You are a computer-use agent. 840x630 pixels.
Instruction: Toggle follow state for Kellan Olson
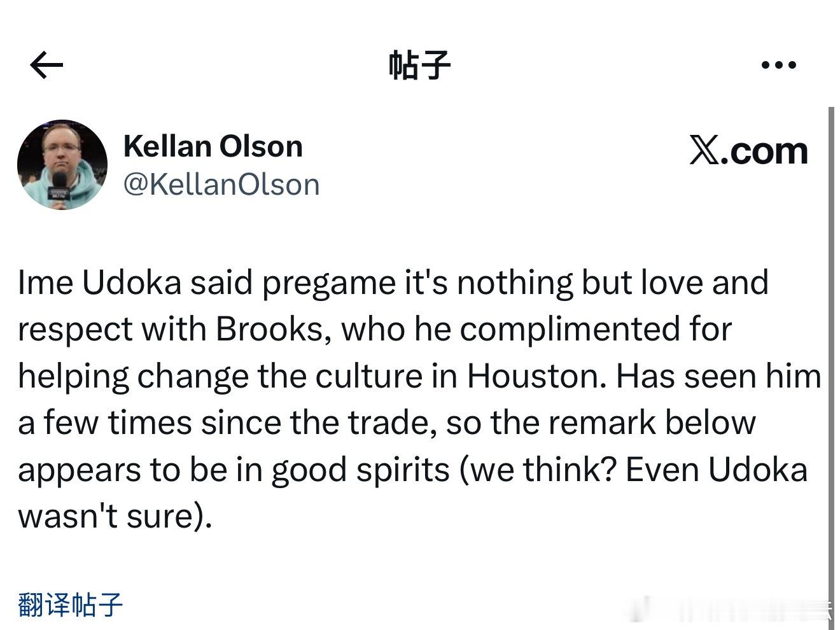tap(214, 145)
